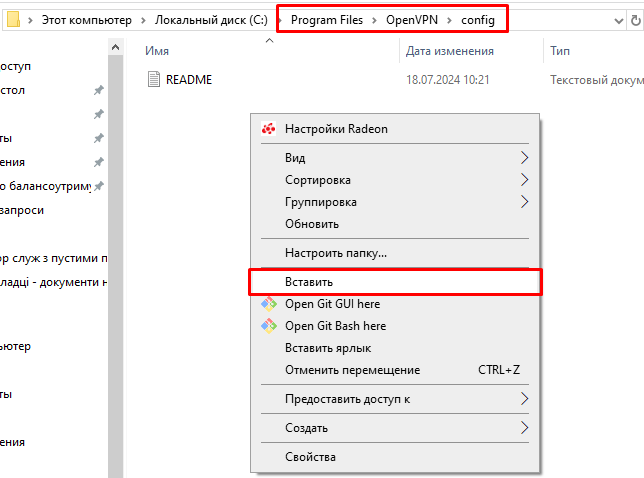This screenshot has width=644, height=478.
Task: Click the Open Git GUI here icon
Action: tap(268, 304)
